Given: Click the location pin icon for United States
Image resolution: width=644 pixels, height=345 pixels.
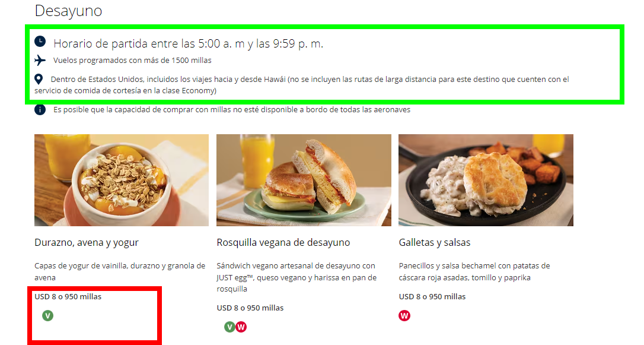Looking at the screenshot, I should (39, 79).
